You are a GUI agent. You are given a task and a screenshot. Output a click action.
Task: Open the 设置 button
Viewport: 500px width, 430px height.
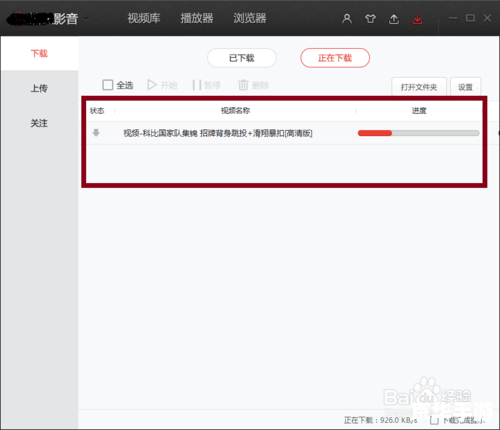click(465, 87)
